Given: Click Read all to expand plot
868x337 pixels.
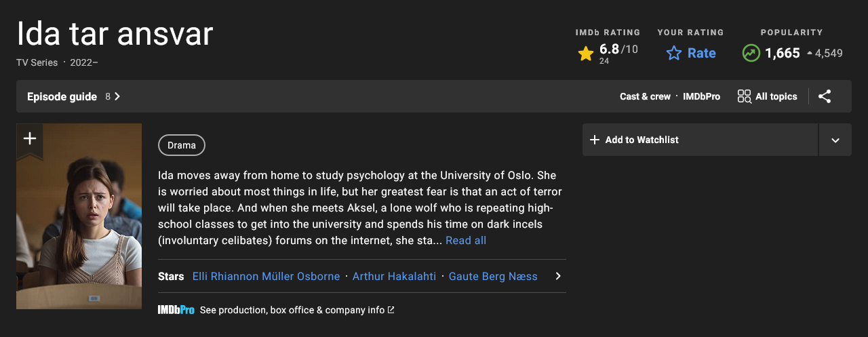Looking at the screenshot, I should [466, 241].
